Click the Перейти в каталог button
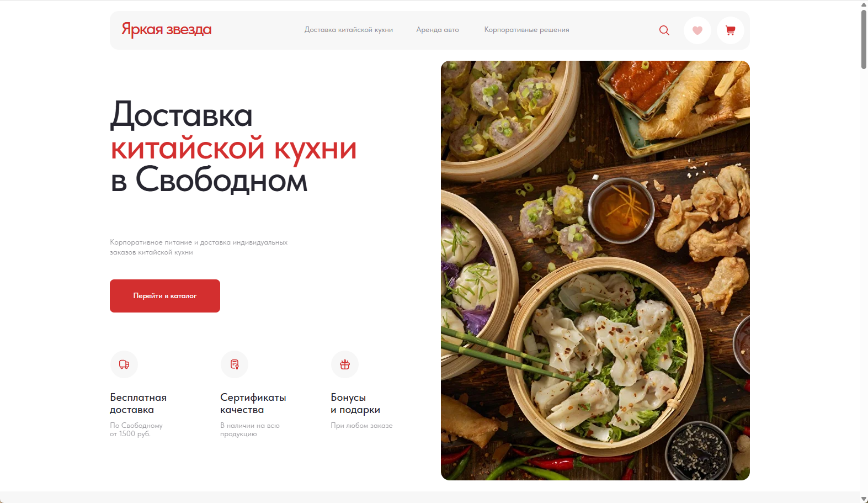Viewport: 868px width, 503px height. click(165, 296)
